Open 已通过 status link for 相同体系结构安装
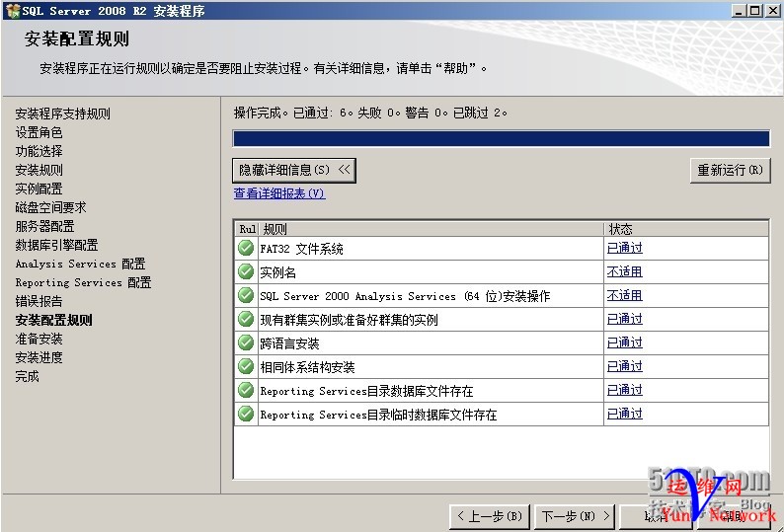This screenshot has height=532, width=784. pyautogui.click(x=624, y=366)
